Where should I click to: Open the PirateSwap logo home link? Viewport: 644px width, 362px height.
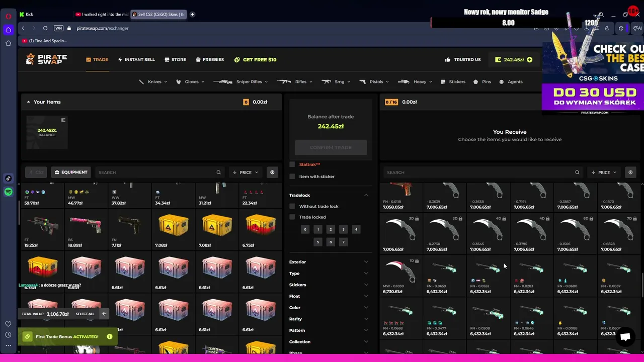point(46,59)
